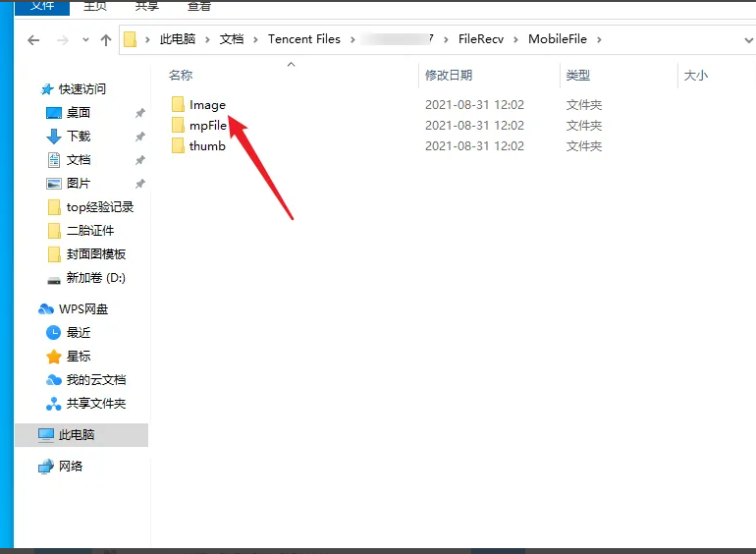Click the thumb folder name

[x=207, y=145]
